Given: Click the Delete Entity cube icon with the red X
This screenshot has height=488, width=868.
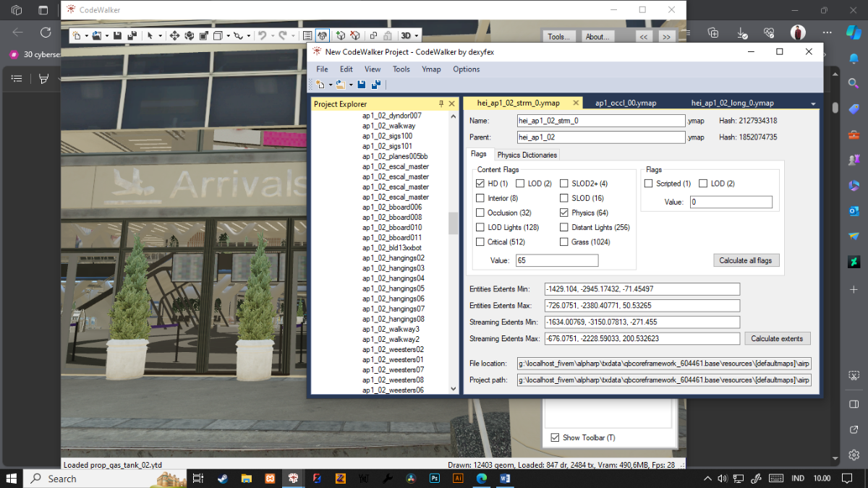Looking at the screenshot, I should point(355,35).
